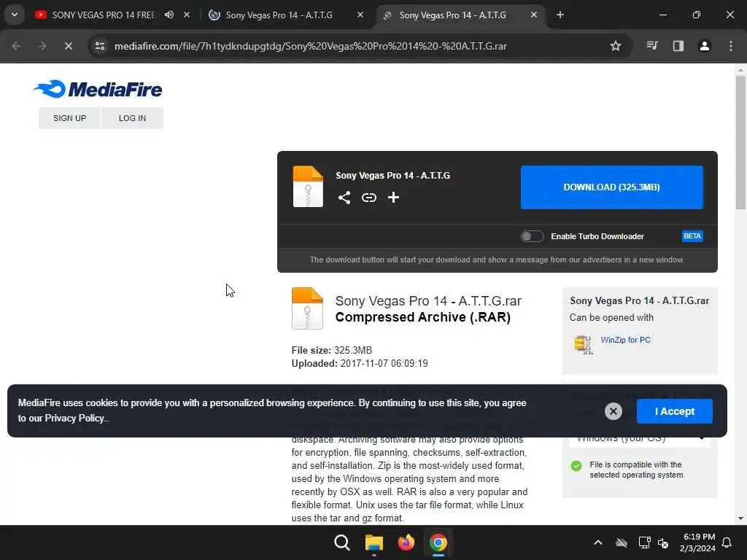This screenshot has width=747, height=560.
Task: Open the share icon for the file
Action: (x=344, y=198)
